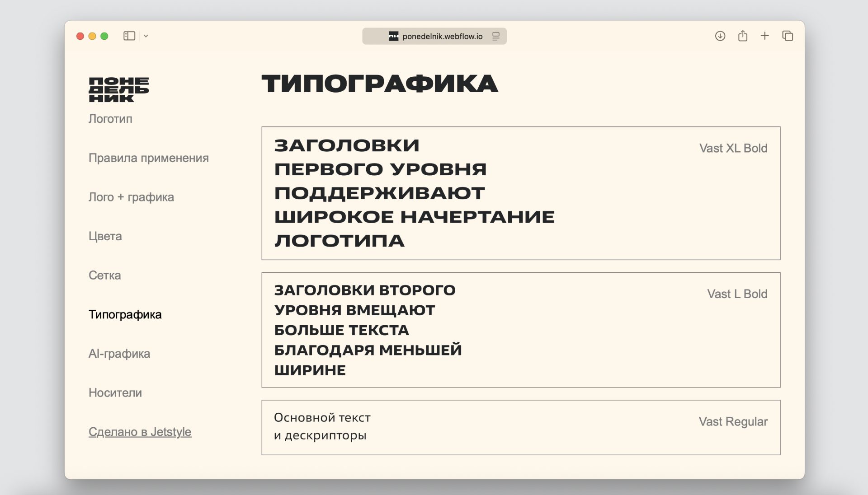
Task: Click the Vast L Bold label
Action: (737, 294)
